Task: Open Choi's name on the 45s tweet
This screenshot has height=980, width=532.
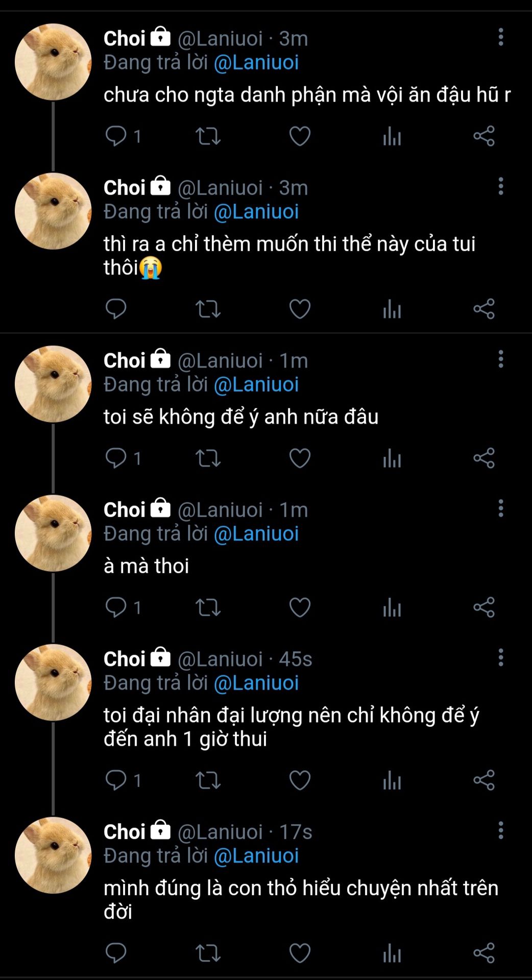Action: 125,659
